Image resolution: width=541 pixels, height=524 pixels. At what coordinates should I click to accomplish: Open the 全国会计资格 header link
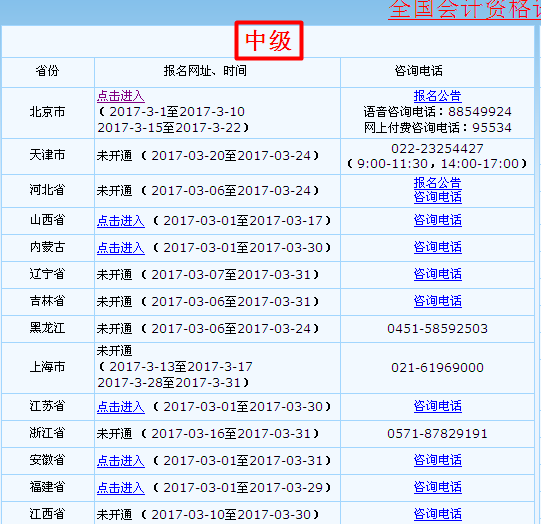pyautogui.click(x=464, y=9)
